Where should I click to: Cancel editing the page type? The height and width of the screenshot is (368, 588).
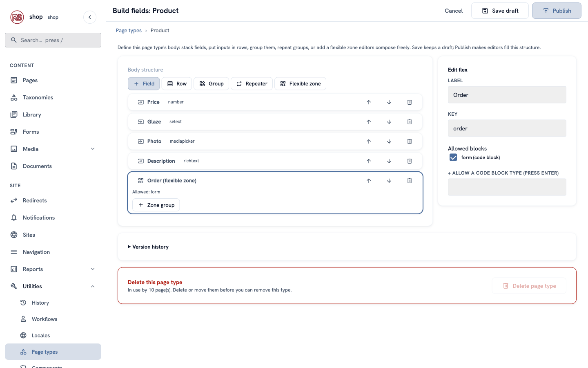pyautogui.click(x=454, y=11)
